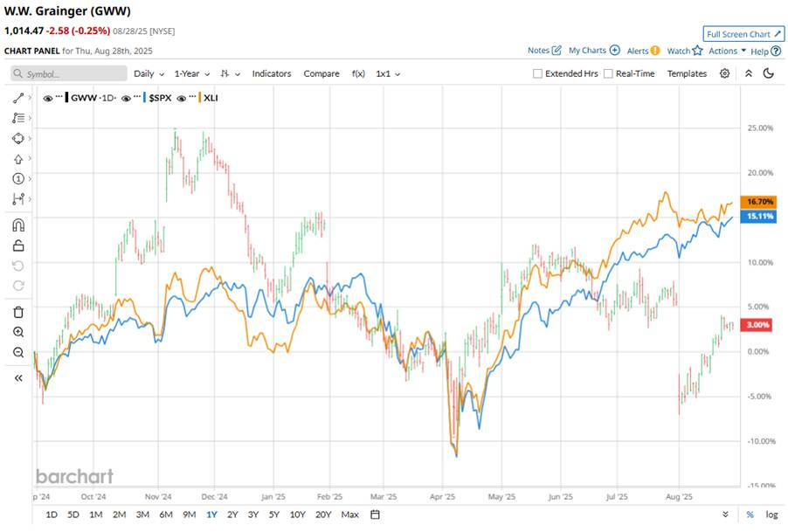The height and width of the screenshot is (532, 788).
Task: Select the 1D time range
Action: point(52,515)
